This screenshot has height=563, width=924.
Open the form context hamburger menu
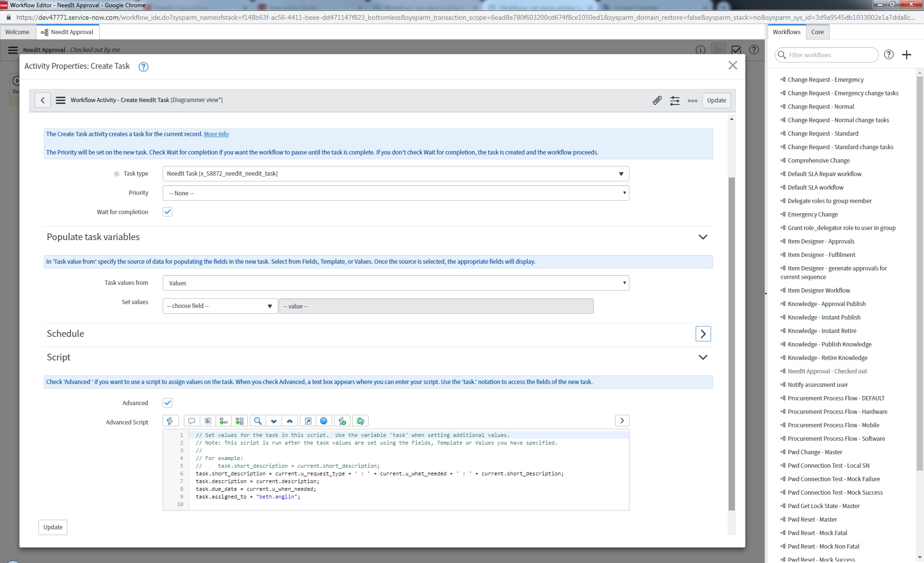(60, 100)
